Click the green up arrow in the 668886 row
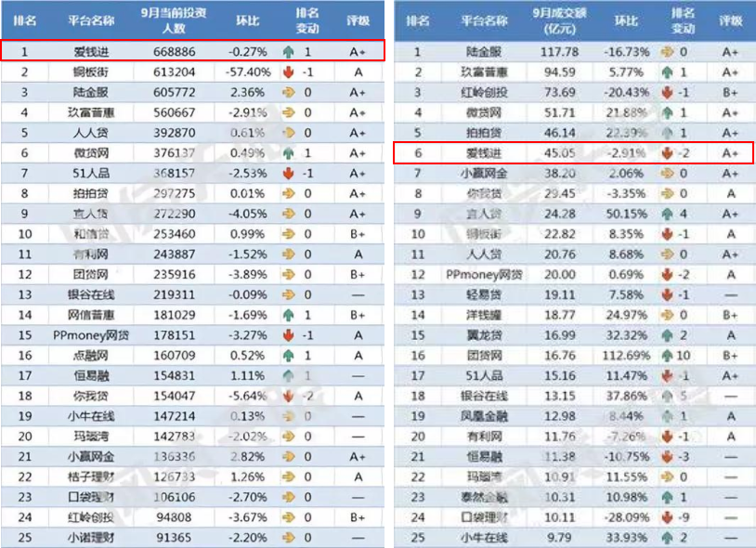 [288, 52]
